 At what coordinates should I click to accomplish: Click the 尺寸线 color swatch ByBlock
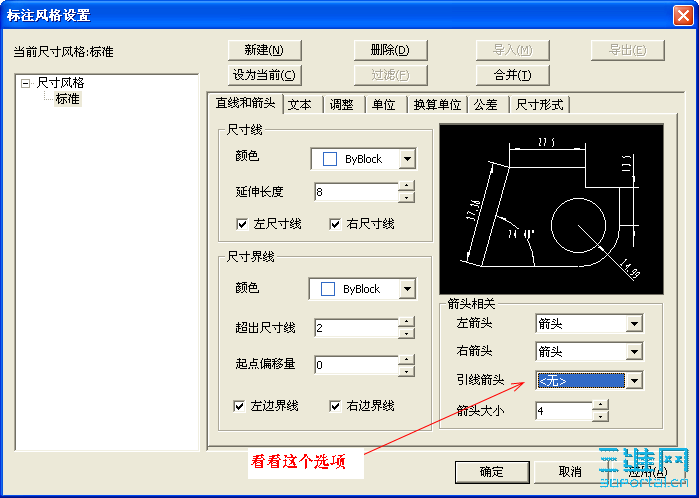(x=329, y=159)
